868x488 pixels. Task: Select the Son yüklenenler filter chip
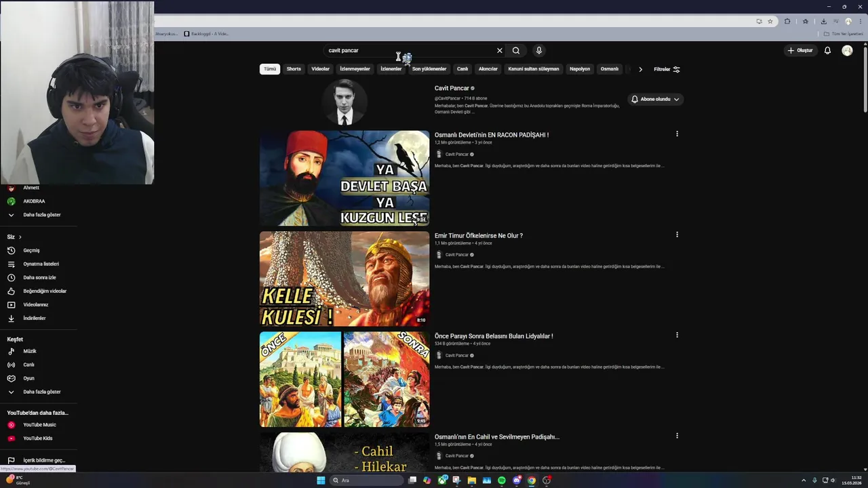coord(429,69)
